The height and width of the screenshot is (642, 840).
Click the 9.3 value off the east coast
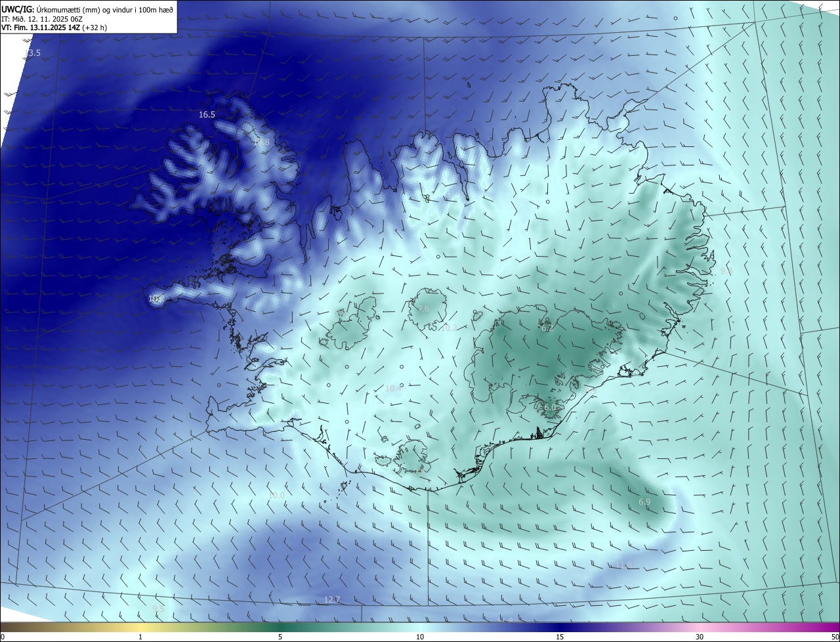click(726, 270)
